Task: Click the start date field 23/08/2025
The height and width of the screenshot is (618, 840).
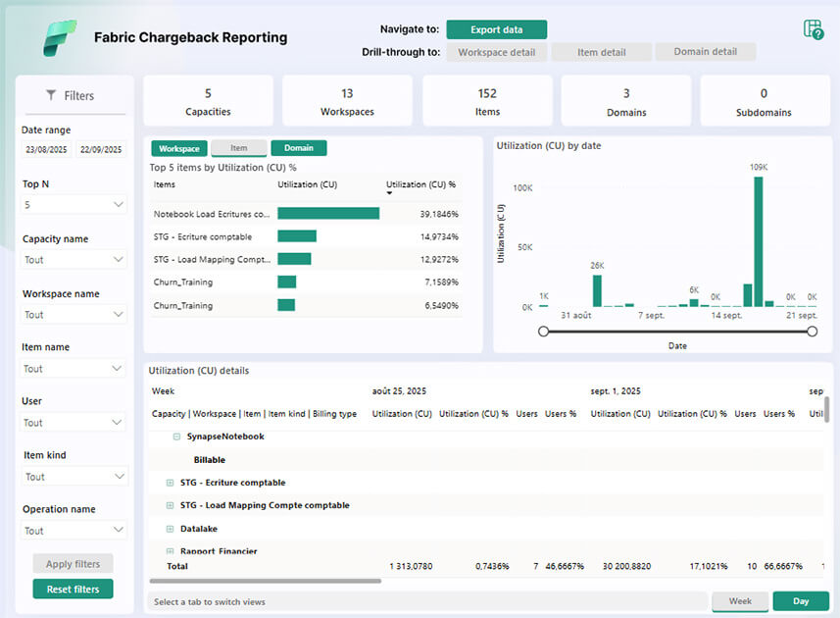Action: (46, 150)
